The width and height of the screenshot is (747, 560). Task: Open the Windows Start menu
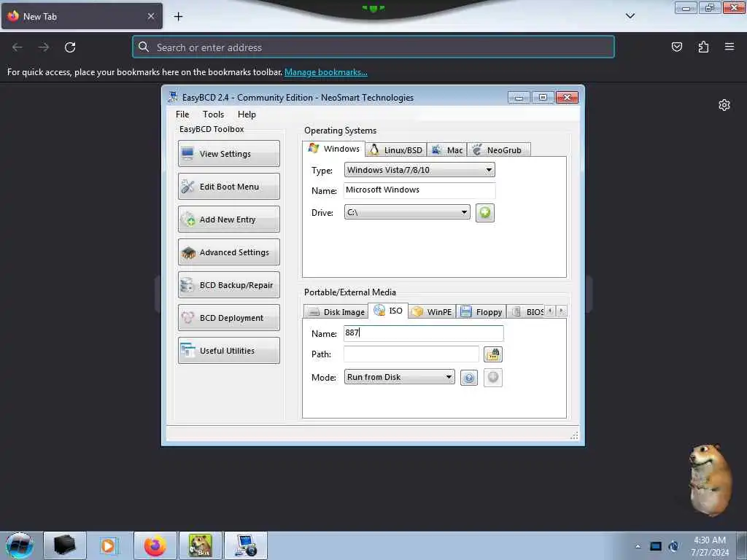[20, 545]
